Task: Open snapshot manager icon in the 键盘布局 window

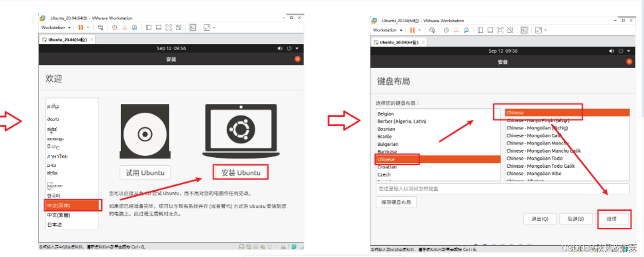Action: (x=466, y=30)
